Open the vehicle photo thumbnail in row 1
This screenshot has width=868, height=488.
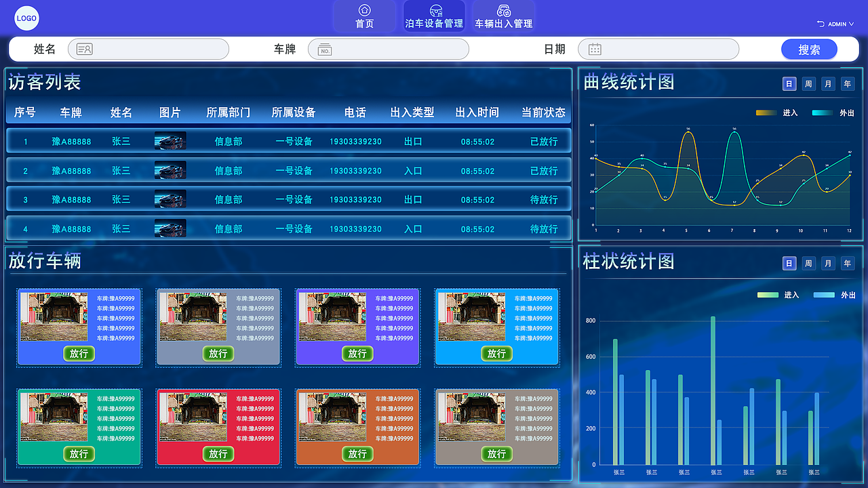(x=170, y=141)
